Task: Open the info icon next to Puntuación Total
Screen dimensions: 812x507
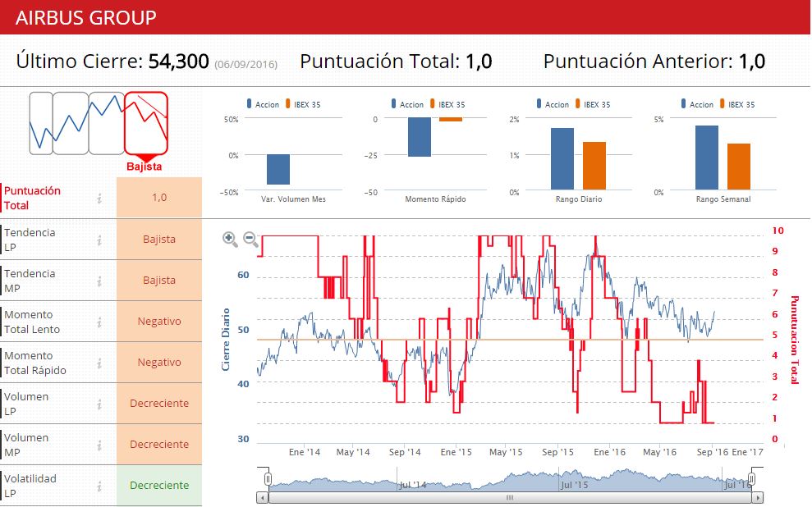Action: point(99,199)
